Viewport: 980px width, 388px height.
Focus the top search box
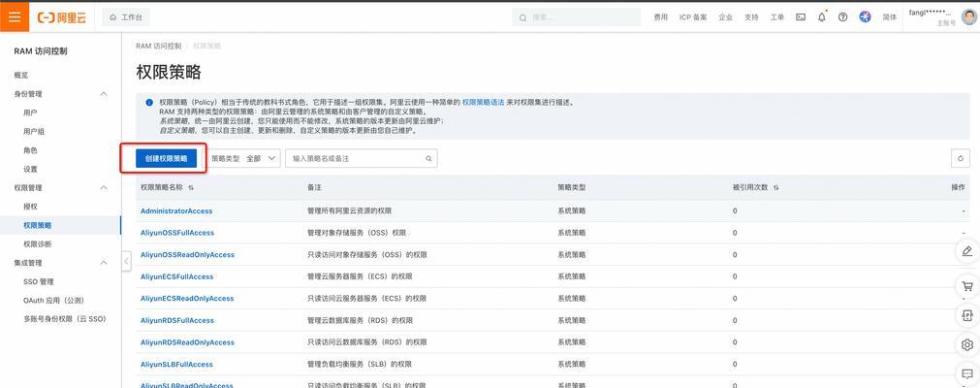576,17
